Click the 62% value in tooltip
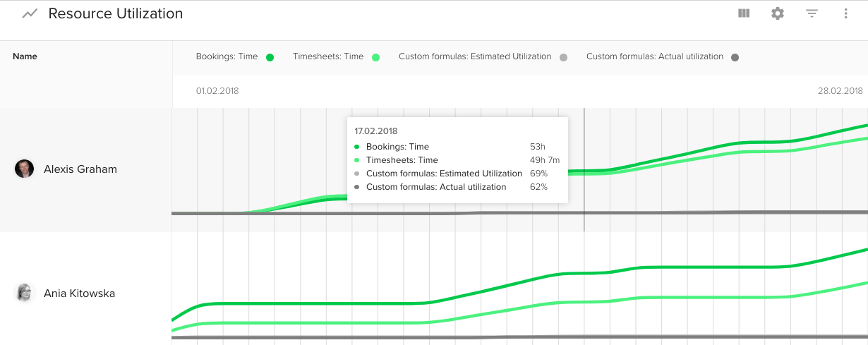The height and width of the screenshot is (345, 868). 538,187
